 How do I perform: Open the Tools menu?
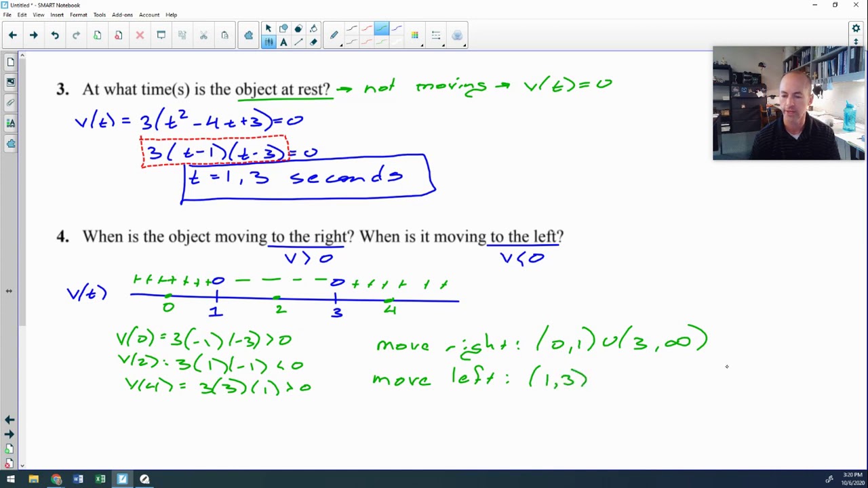(100, 14)
